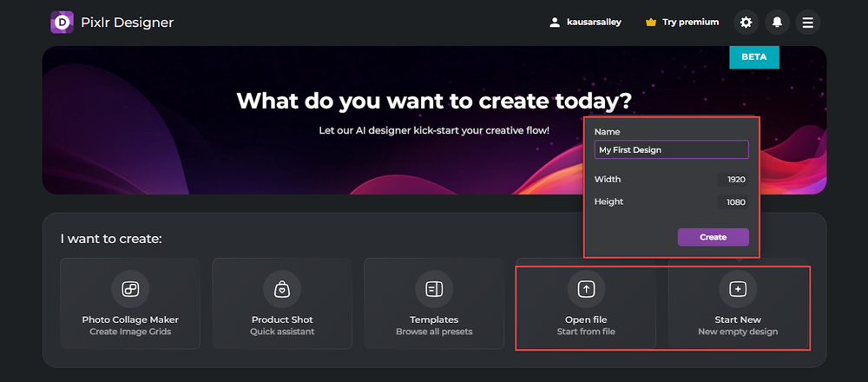
Task: Open the user profile icon
Action: tap(556, 23)
